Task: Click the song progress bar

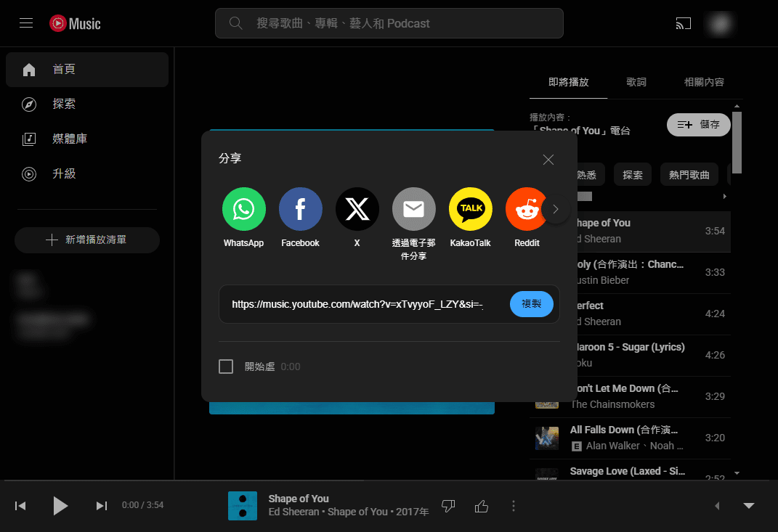Action: 389,480
